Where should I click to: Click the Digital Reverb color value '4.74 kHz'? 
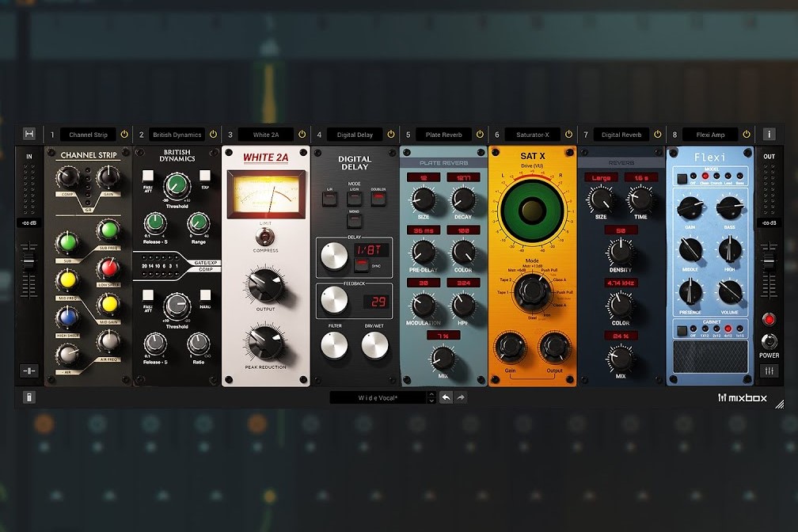pos(621,283)
